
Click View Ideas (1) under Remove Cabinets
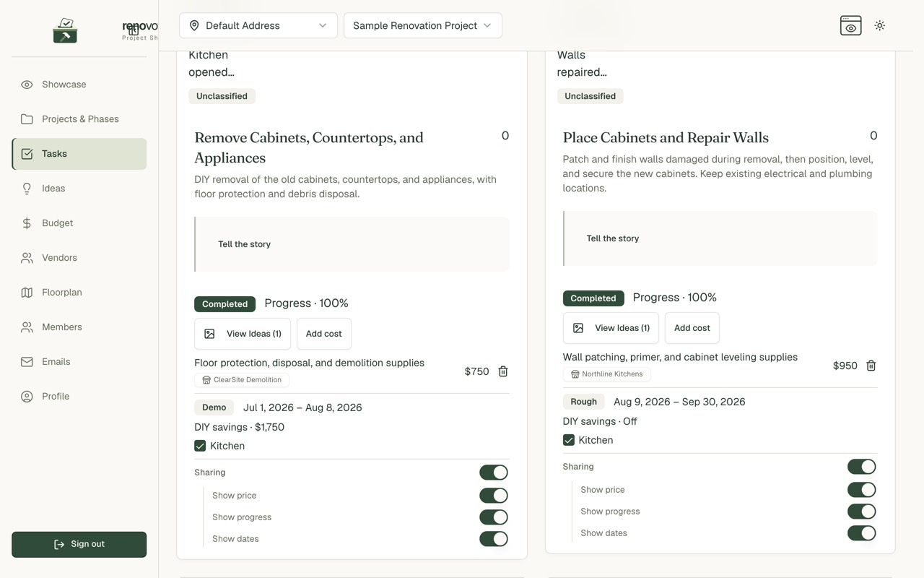(243, 334)
